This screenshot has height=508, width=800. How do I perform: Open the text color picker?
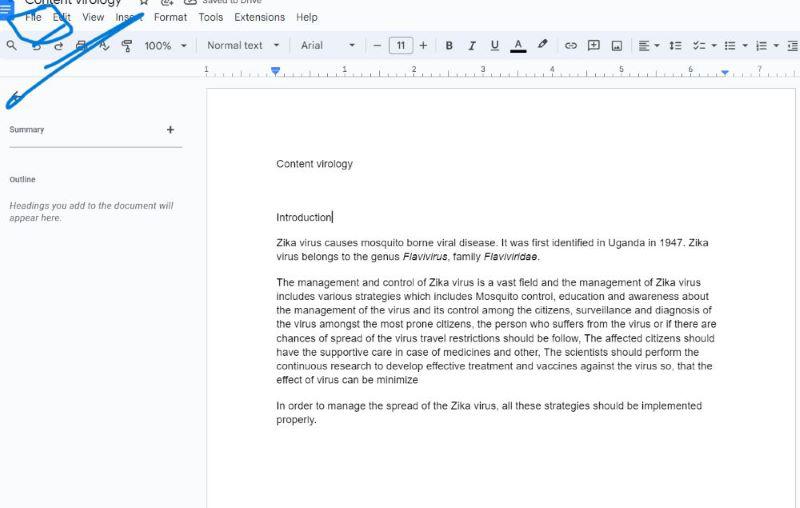point(518,46)
